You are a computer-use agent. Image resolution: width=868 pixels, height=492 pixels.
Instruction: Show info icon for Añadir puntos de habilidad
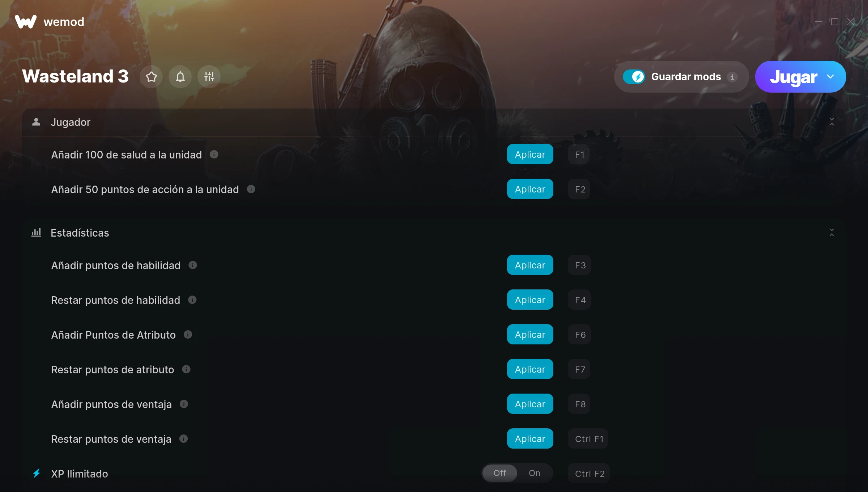(193, 265)
